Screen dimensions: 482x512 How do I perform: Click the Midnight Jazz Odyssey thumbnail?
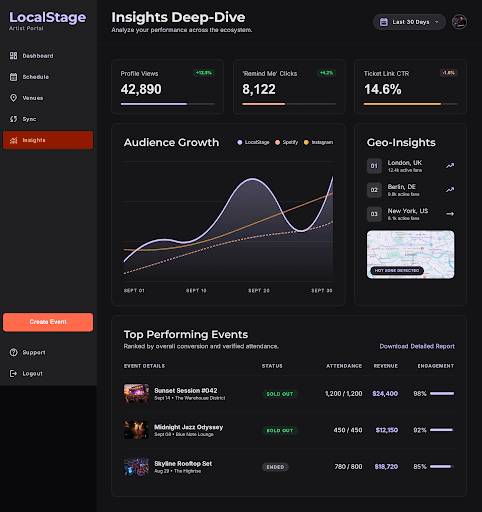coord(136,430)
